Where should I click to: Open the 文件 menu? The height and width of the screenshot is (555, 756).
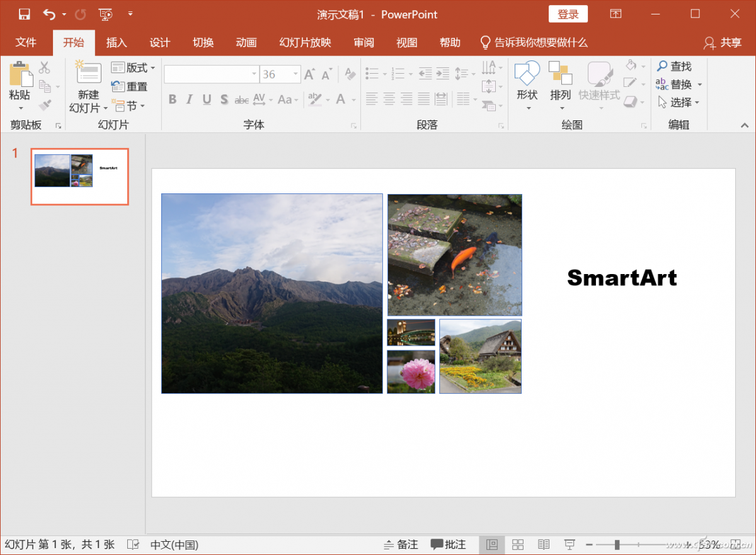tap(26, 42)
